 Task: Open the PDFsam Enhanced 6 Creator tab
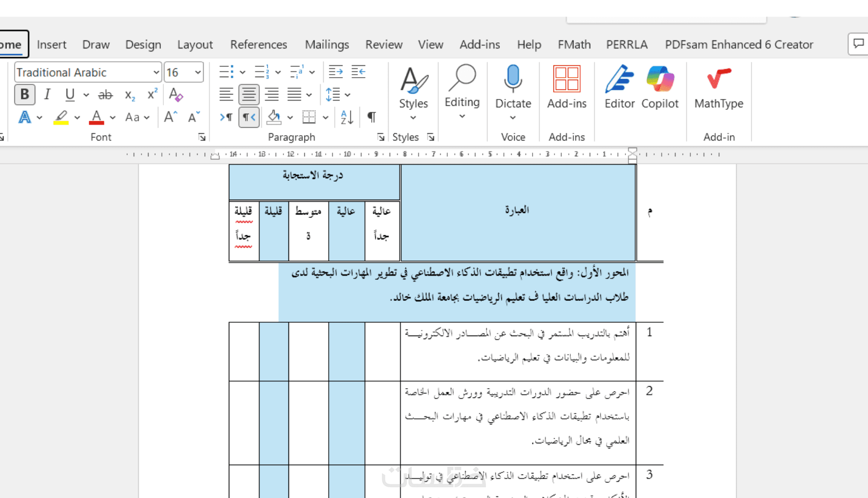pos(739,44)
